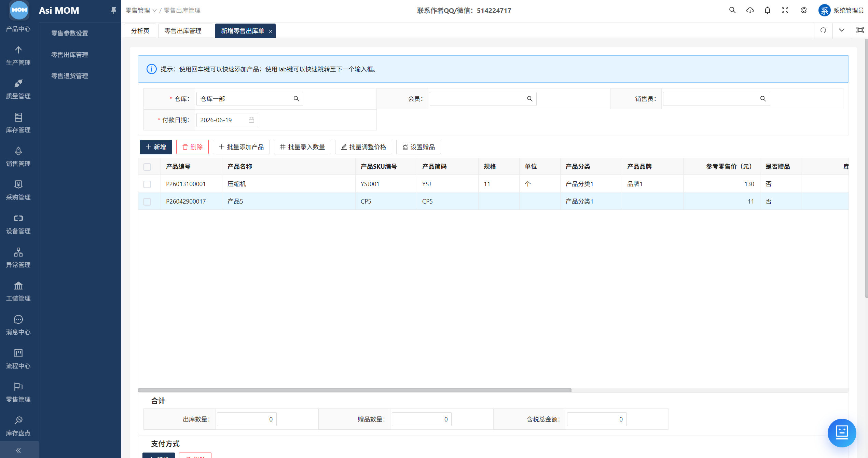Click 批量添加产品 button

(x=241, y=147)
